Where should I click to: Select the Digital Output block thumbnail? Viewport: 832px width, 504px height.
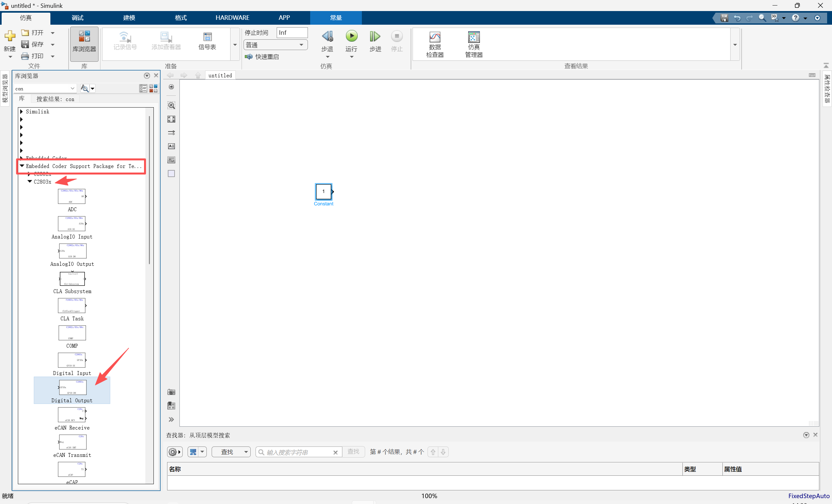point(73,388)
